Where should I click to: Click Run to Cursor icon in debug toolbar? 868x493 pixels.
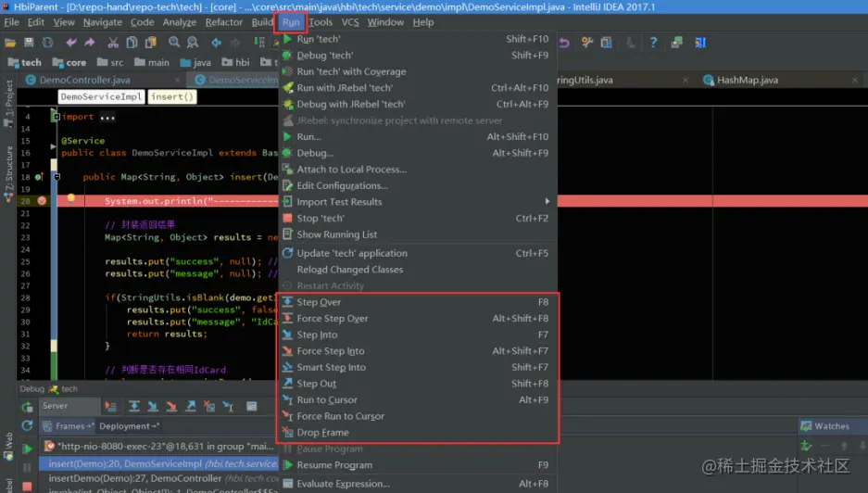[228, 407]
